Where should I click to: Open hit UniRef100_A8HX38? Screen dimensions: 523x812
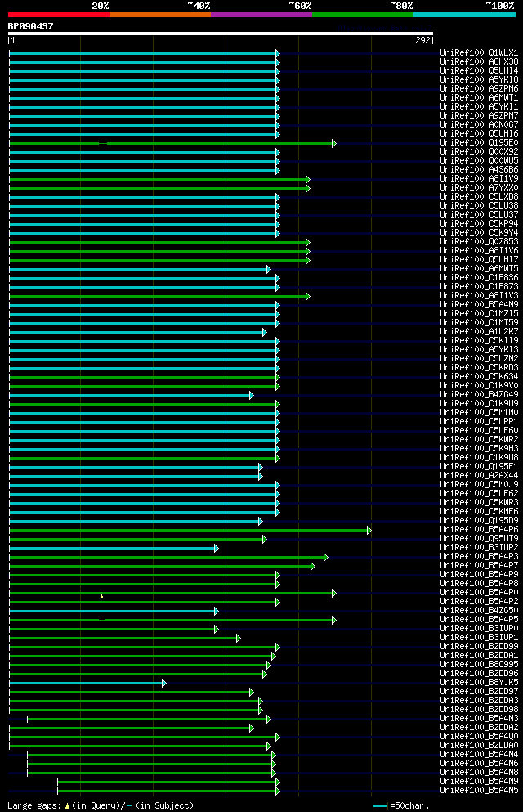click(x=479, y=61)
